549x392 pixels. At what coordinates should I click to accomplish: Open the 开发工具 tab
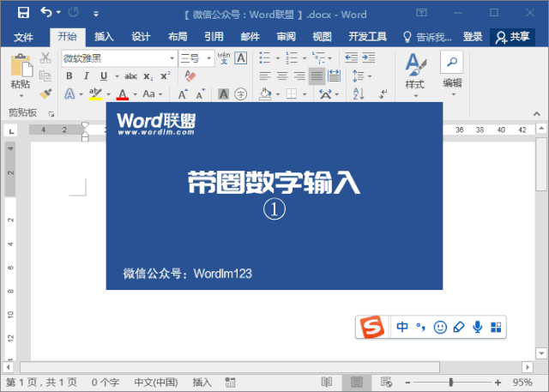pyautogui.click(x=367, y=37)
